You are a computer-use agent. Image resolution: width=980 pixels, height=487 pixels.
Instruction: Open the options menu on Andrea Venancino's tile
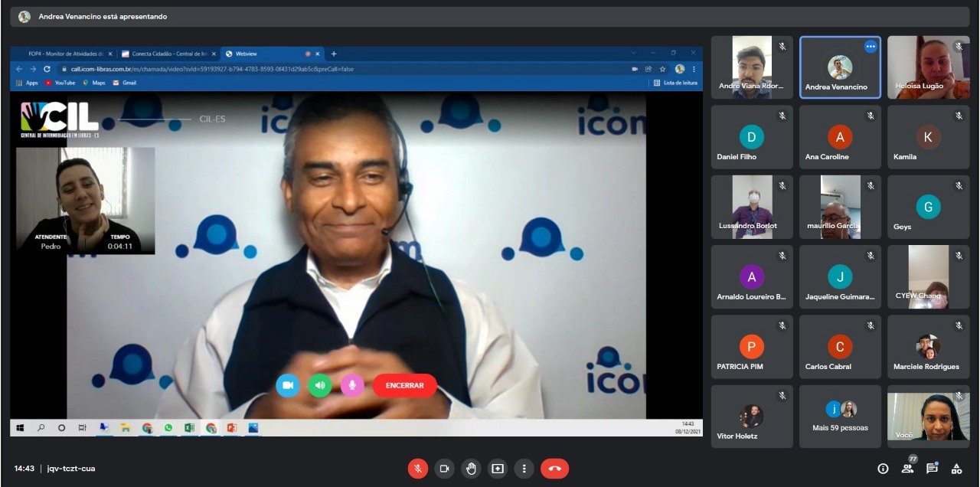[870, 47]
